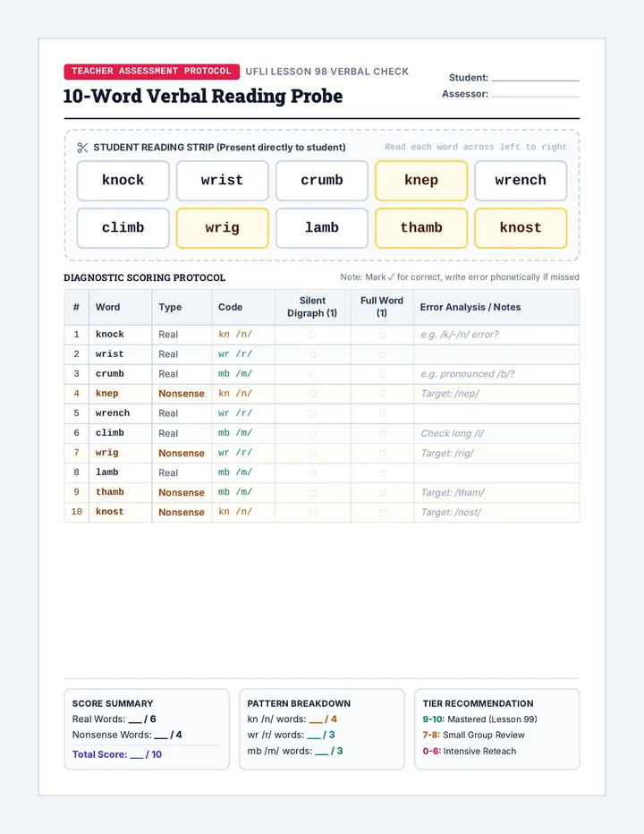Select the lamb word card
This screenshot has width=644, height=834.
click(322, 228)
